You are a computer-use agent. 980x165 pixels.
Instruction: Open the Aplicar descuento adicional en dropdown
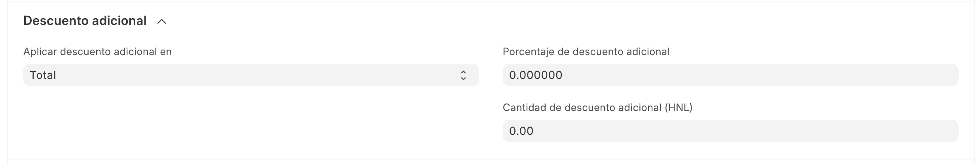pos(251,75)
